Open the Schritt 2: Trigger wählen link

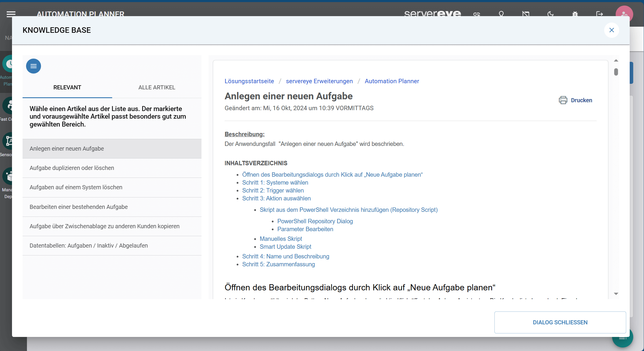[x=273, y=190]
